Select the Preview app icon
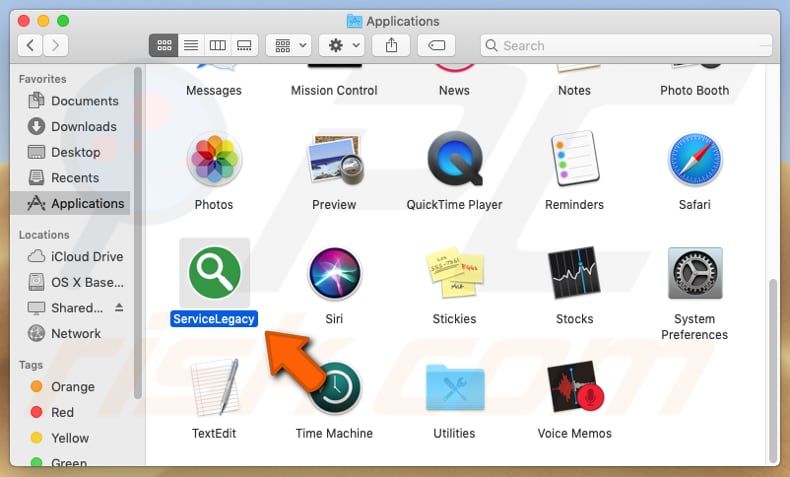790x477 pixels. (x=334, y=159)
